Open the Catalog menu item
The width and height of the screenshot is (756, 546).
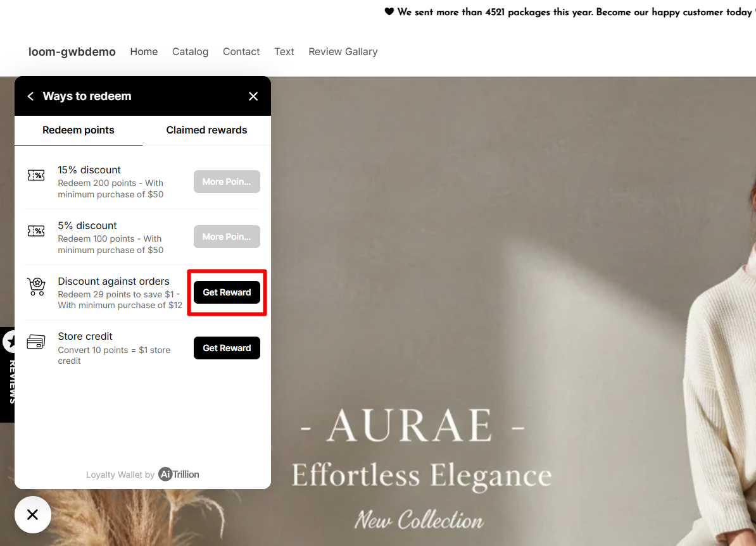click(x=191, y=52)
